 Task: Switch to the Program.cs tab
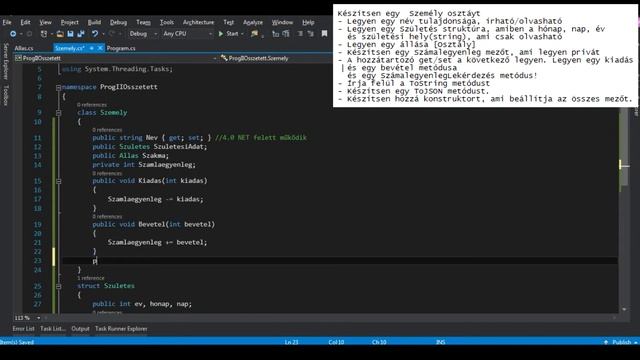(x=121, y=48)
